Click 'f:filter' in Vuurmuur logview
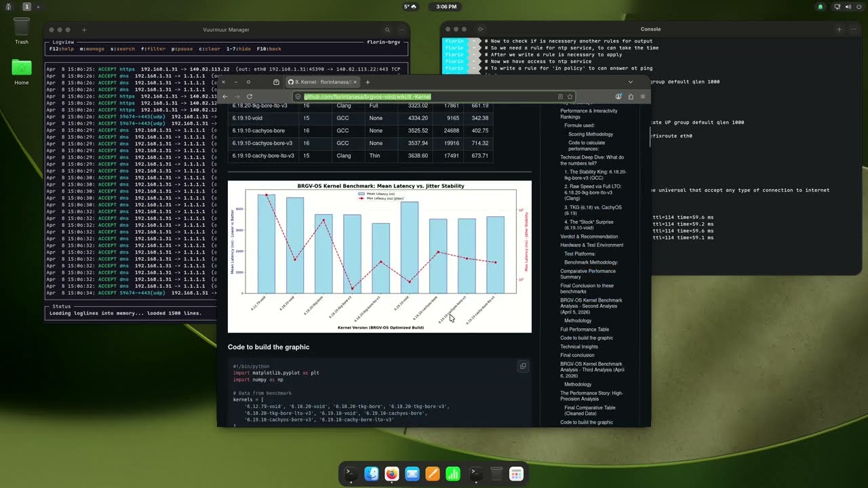868x488 pixels. point(153,49)
